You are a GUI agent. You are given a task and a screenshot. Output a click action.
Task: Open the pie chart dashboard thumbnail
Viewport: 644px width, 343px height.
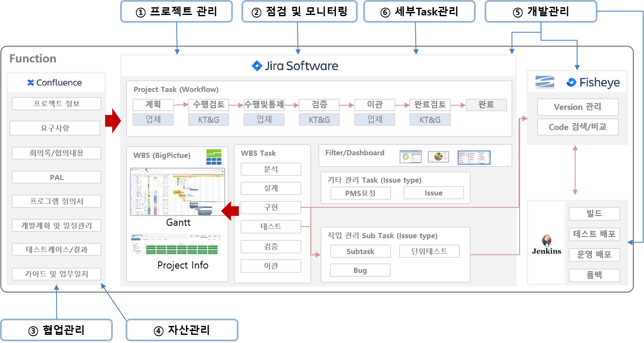438,157
